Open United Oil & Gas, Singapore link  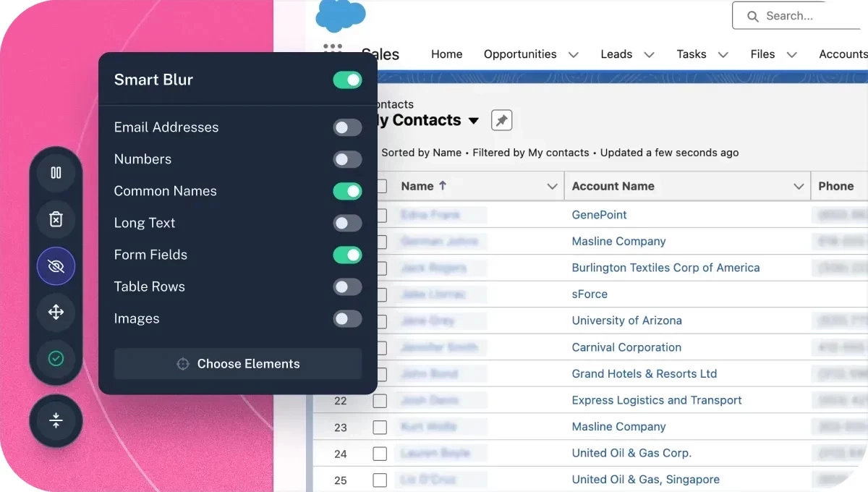point(645,480)
